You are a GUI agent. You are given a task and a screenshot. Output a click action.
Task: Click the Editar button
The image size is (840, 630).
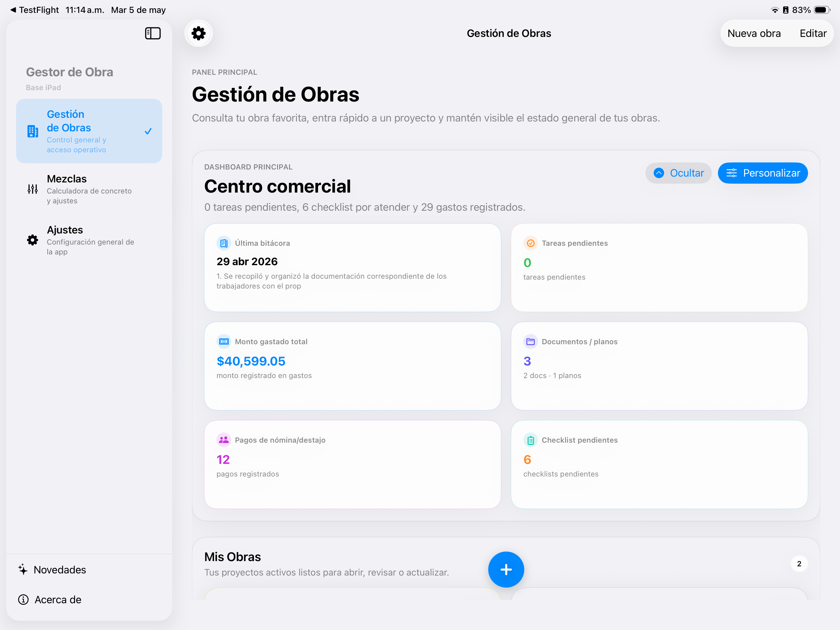[813, 34]
